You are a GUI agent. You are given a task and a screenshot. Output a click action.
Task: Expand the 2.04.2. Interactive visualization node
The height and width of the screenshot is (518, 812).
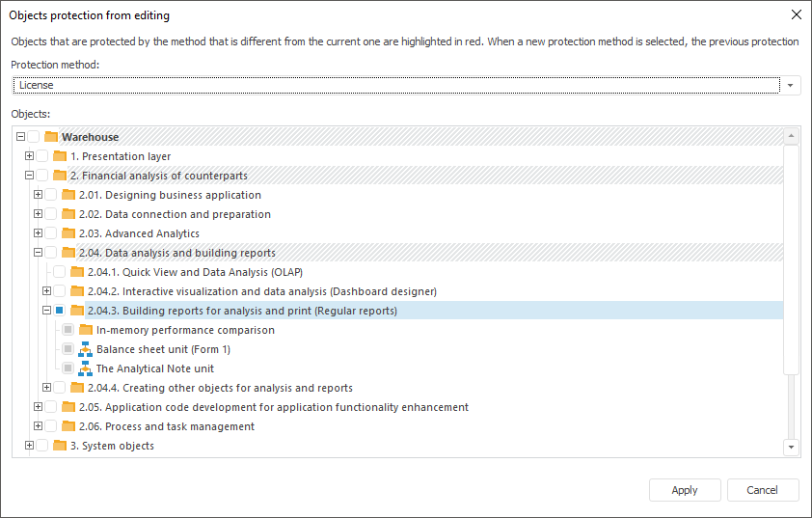click(46, 291)
